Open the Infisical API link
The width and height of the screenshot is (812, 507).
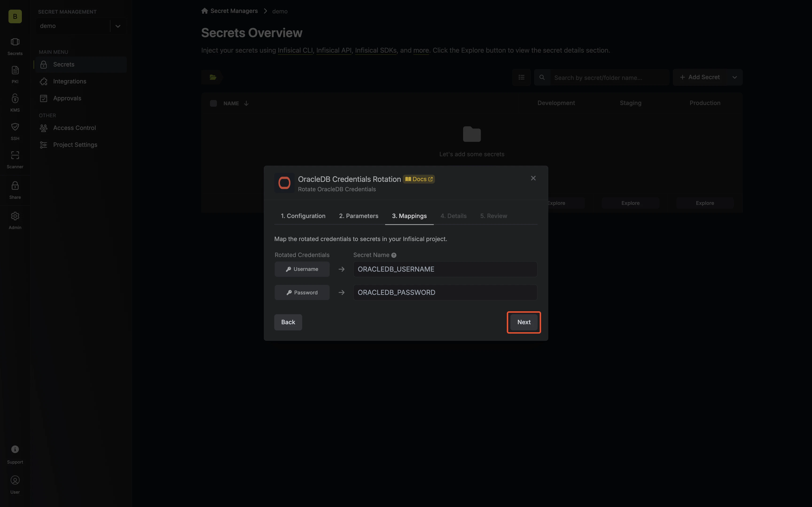tap(334, 50)
